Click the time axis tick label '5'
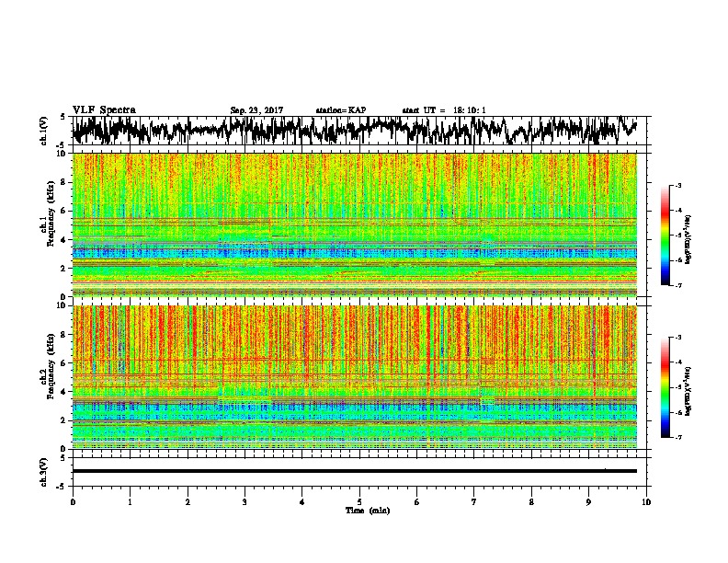Viewport: 728px width, 563px height. (359, 502)
